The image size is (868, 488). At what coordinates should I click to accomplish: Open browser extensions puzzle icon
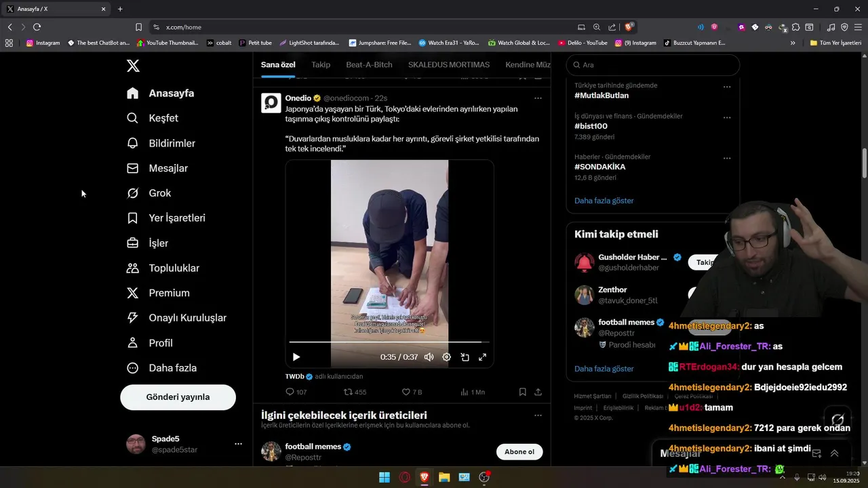[797, 27]
